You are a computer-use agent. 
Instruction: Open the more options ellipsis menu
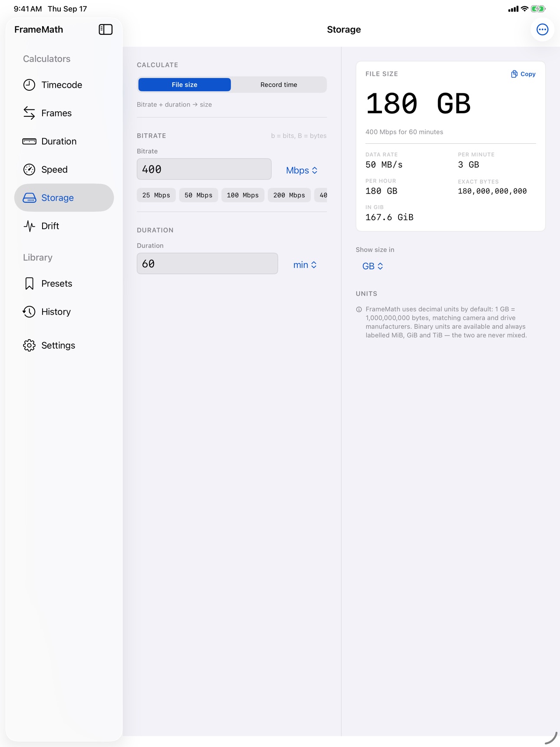point(542,30)
